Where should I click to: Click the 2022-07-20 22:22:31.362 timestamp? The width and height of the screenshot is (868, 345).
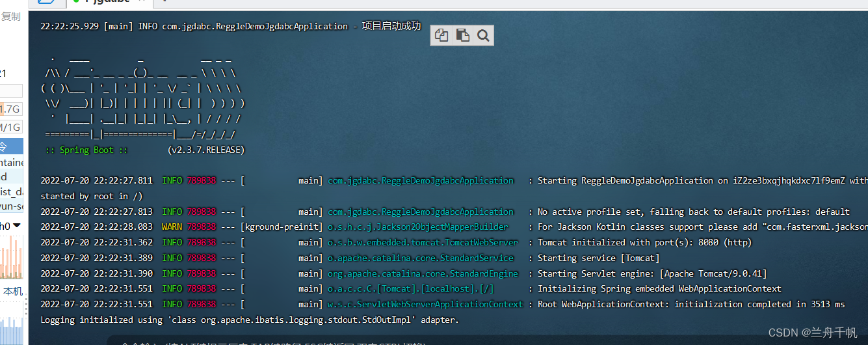96,242
